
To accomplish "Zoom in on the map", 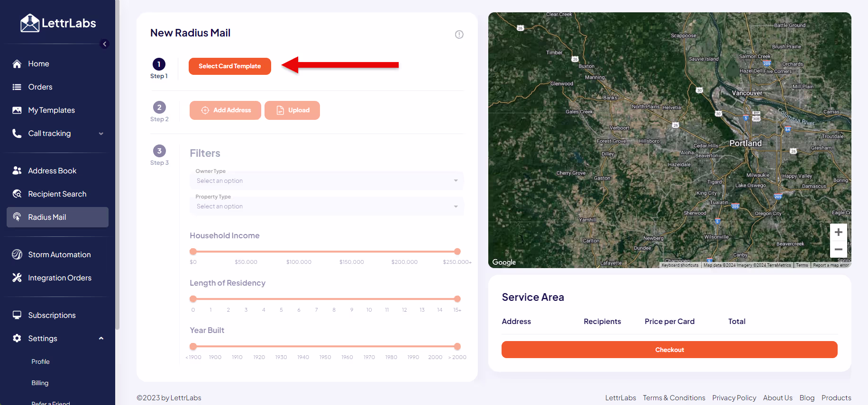I will (x=839, y=232).
